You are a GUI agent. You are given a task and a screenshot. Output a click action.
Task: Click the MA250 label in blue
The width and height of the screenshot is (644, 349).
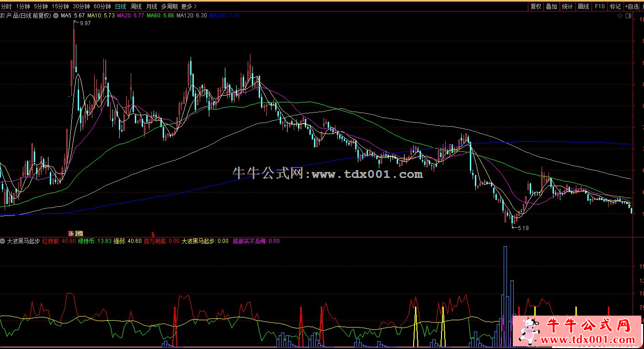pos(224,16)
